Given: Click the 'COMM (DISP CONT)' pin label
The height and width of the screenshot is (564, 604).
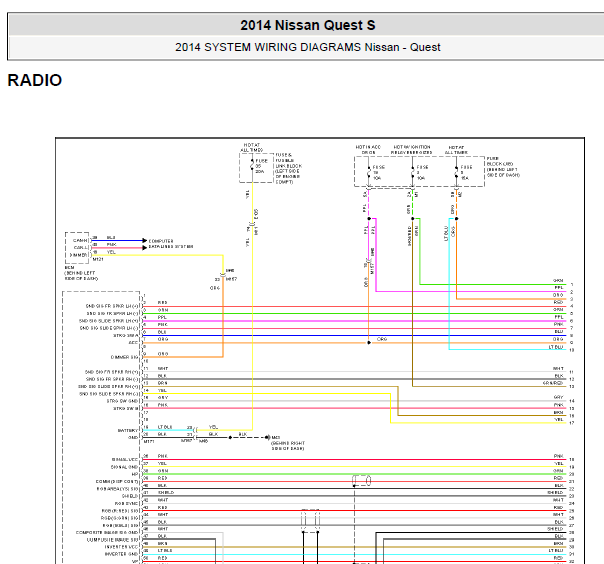Looking at the screenshot, I should pyautogui.click(x=117, y=482).
